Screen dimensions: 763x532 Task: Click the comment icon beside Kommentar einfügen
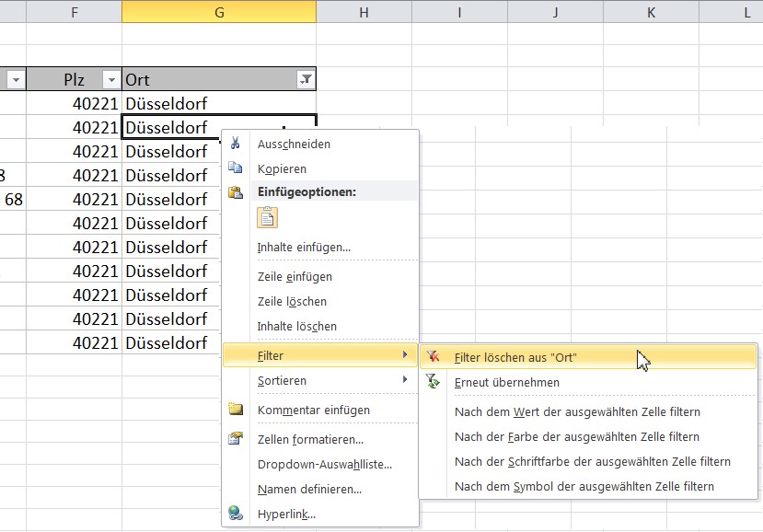pyautogui.click(x=236, y=409)
